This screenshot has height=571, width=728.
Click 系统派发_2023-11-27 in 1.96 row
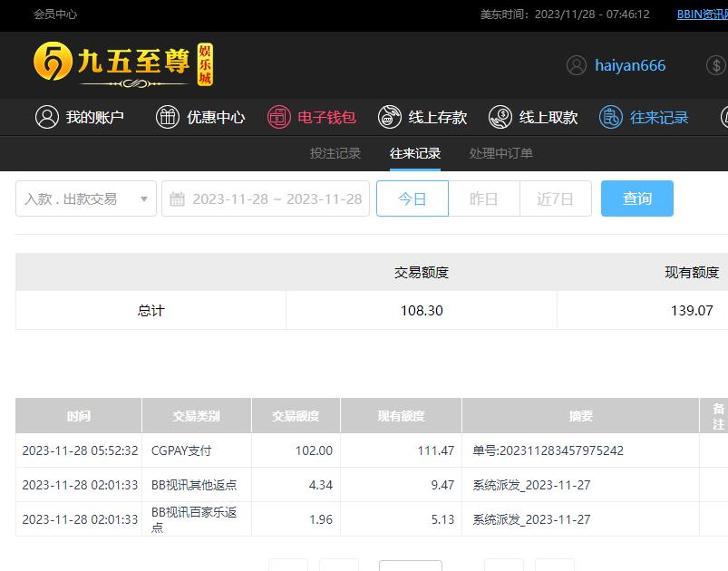(531, 519)
